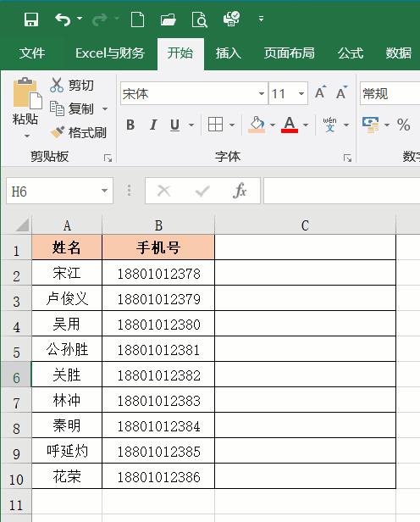
Task: Open the 页面布局 tab
Action: [290, 53]
